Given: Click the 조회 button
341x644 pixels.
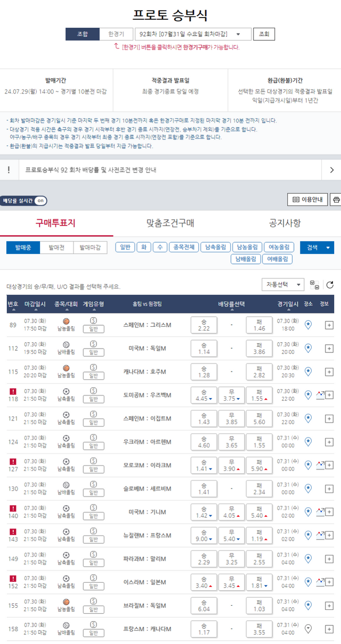Looking at the screenshot, I should click(x=264, y=34).
